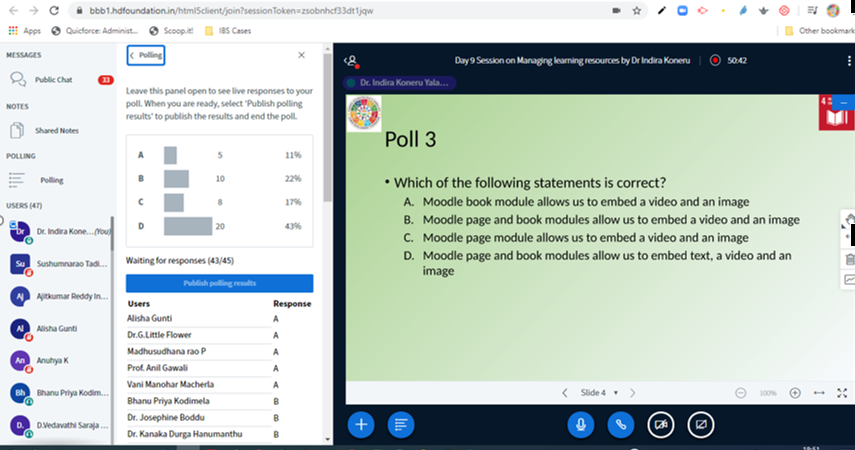Screen dimensions: 855x450
Task: Go to the next slide
Action: coord(633,393)
